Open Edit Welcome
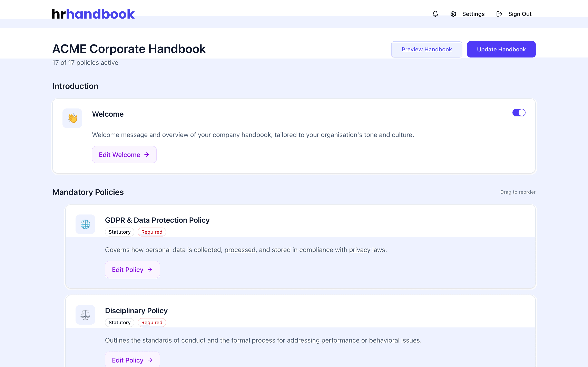Image resolution: width=588 pixels, height=367 pixels. tap(124, 155)
